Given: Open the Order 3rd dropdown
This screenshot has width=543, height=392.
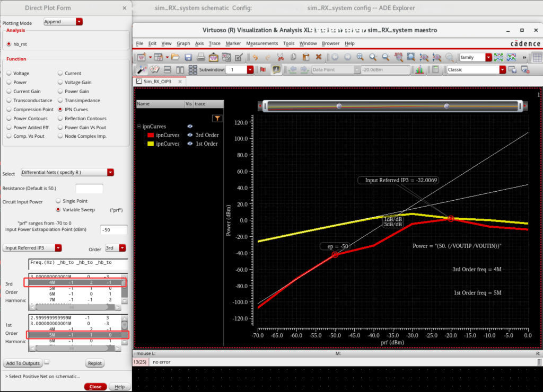Looking at the screenshot, I should pos(122,248).
